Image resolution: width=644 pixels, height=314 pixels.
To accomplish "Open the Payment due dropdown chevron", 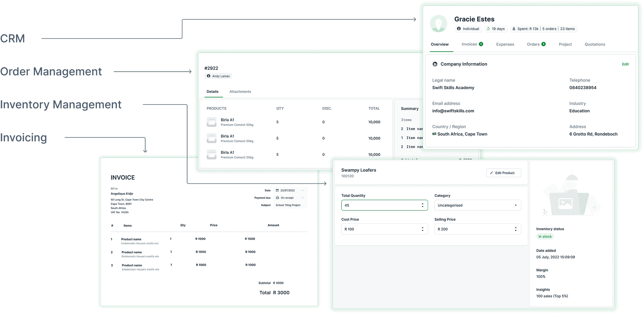I will 303,198.
